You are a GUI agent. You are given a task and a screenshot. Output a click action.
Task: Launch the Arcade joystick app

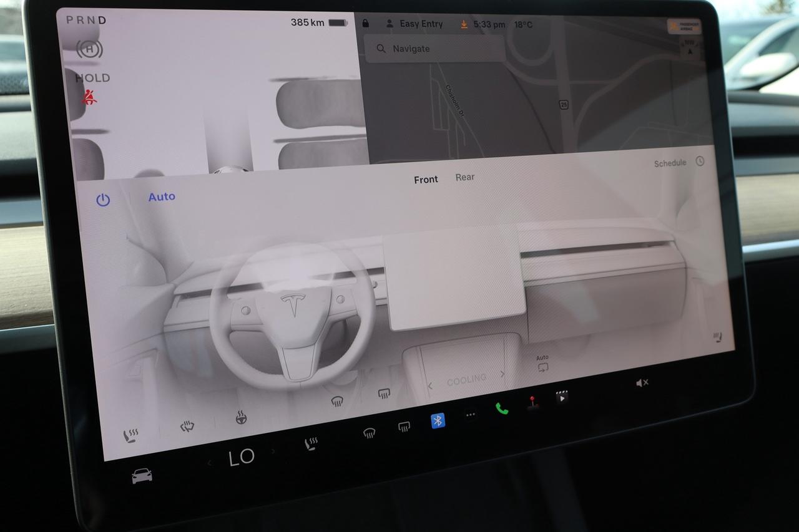pyautogui.click(x=532, y=403)
